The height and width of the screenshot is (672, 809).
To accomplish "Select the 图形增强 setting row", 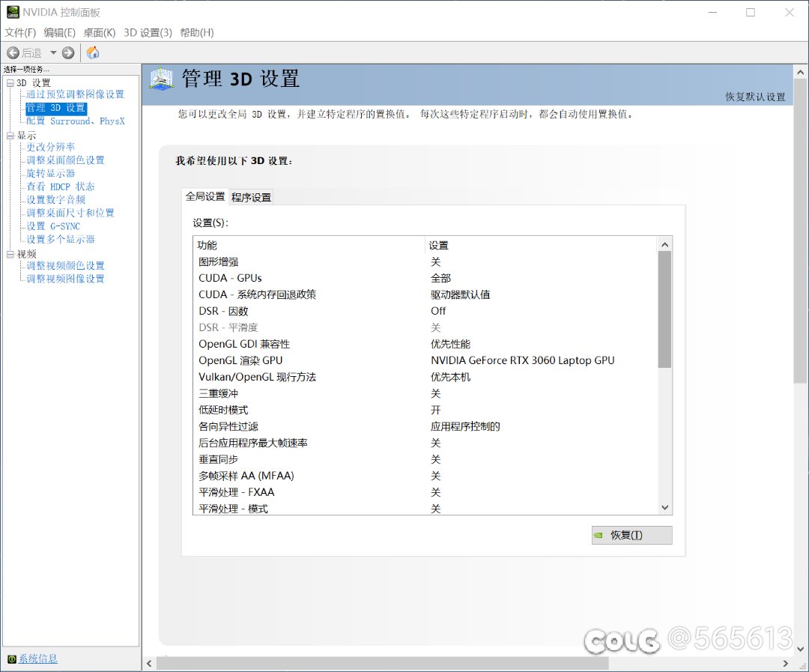I will click(425, 262).
